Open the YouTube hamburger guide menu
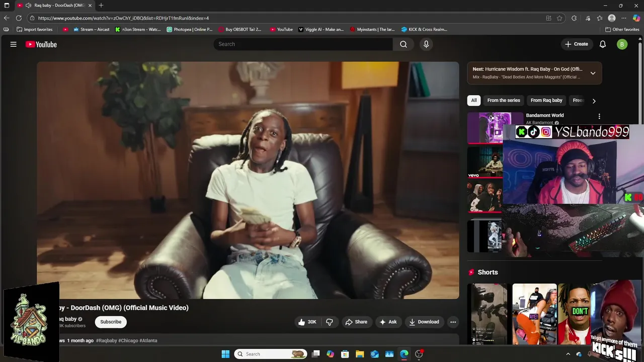This screenshot has height=362, width=644. coord(14,44)
